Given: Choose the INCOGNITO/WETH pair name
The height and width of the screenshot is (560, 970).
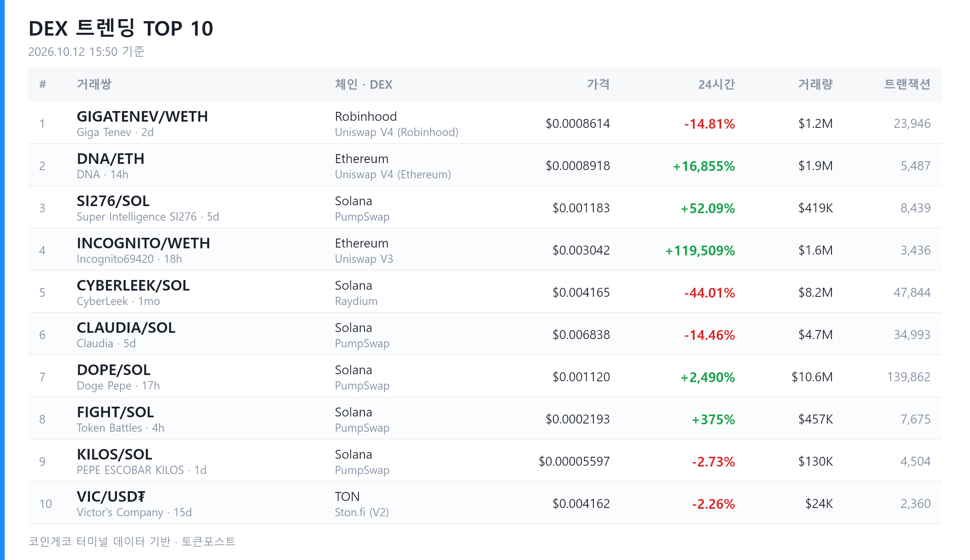Looking at the screenshot, I should click(143, 243).
